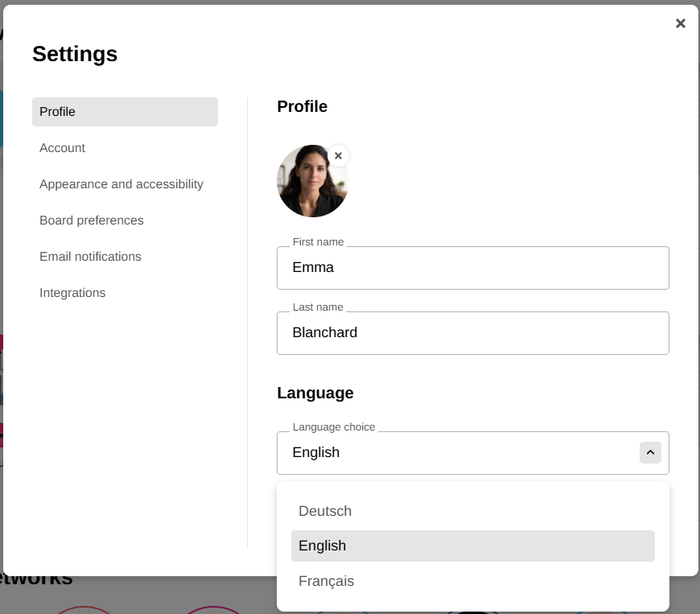Click the Language section heading
The image size is (700, 614).
point(315,393)
